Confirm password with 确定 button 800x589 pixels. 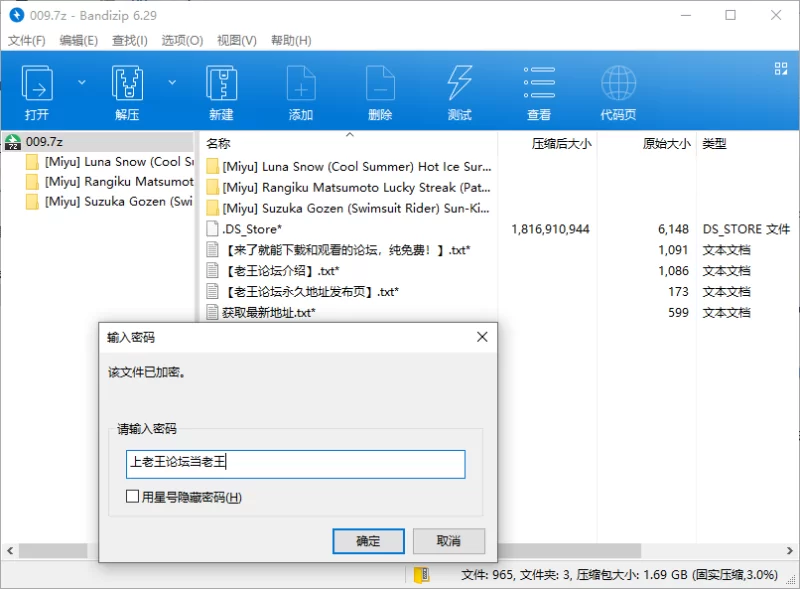tap(368, 541)
